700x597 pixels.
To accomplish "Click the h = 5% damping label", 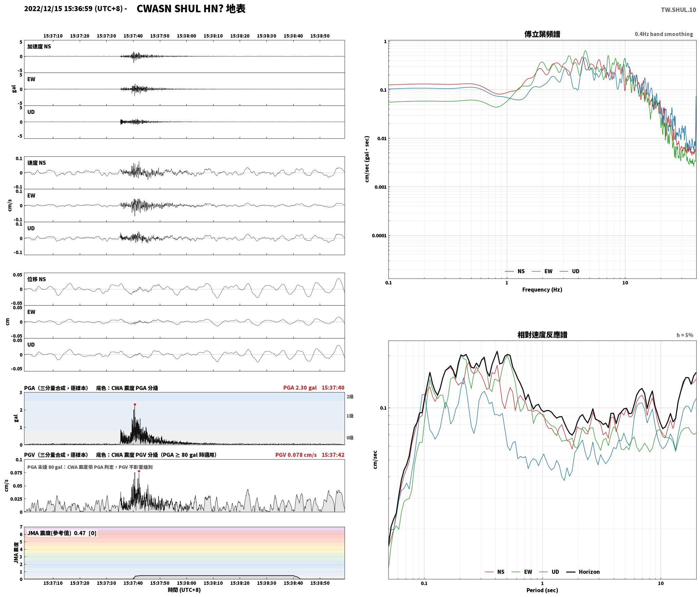I will pyautogui.click(x=685, y=335).
